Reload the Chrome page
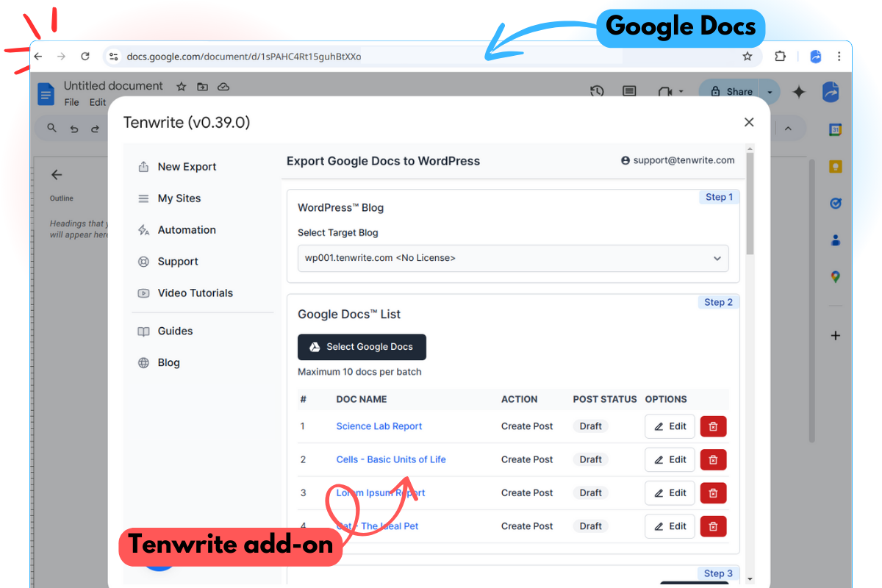 click(85, 56)
